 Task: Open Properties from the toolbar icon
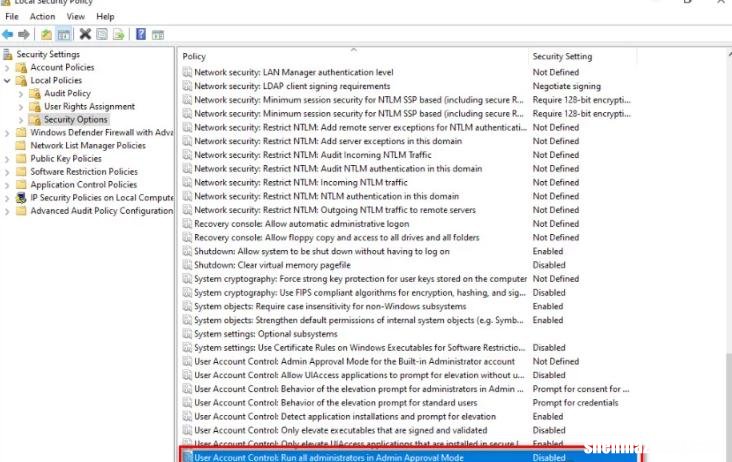click(x=102, y=34)
